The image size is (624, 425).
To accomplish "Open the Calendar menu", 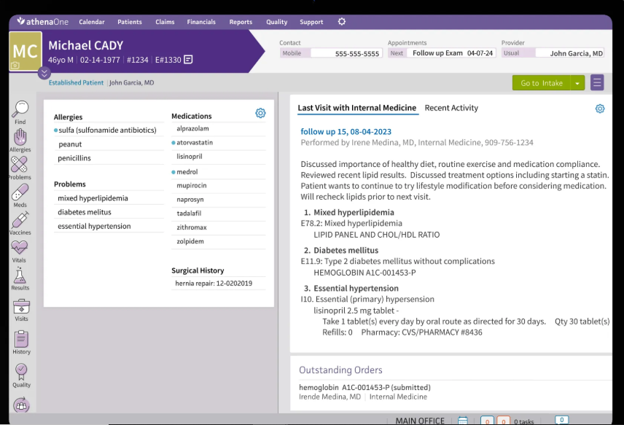I will pyautogui.click(x=92, y=22).
